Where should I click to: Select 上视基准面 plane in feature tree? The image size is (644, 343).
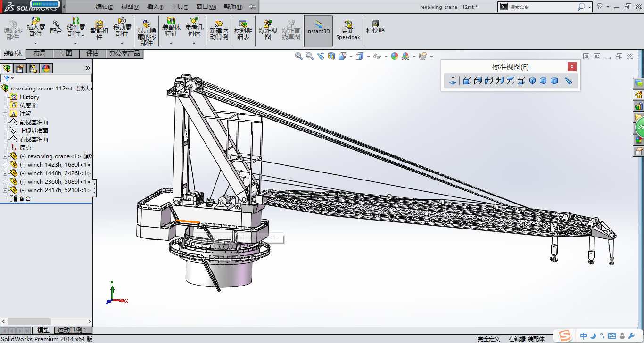pyautogui.click(x=33, y=131)
